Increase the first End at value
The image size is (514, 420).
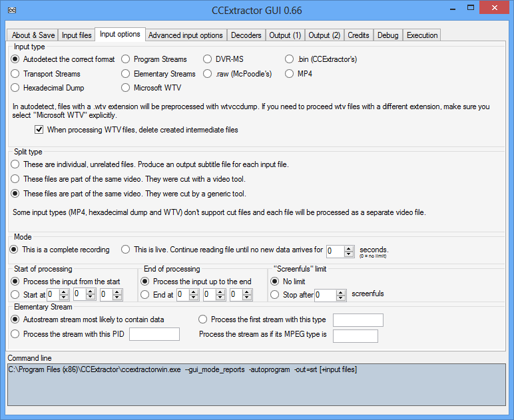pyautogui.click(x=194, y=292)
